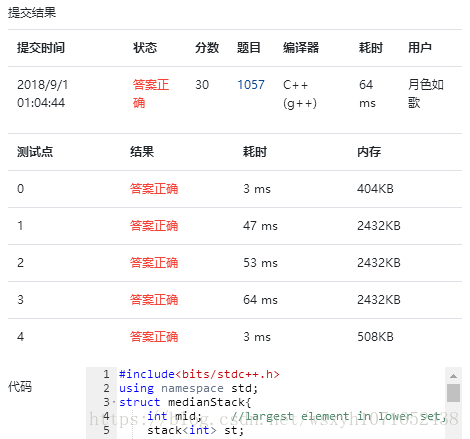Click the submission status '答案正确' in top row
470x439 pixels.
pos(151,94)
